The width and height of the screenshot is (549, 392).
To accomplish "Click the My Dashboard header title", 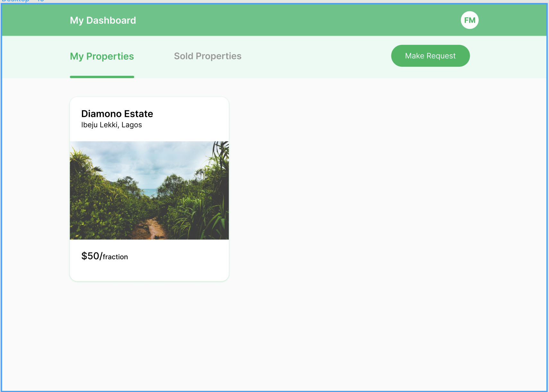I will pos(103,21).
